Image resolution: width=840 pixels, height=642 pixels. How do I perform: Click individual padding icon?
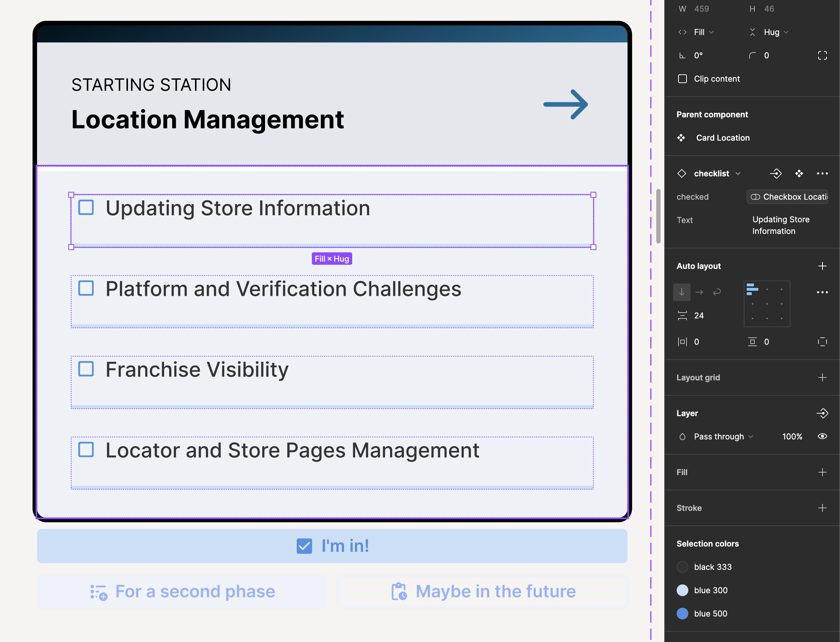(x=822, y=342)
